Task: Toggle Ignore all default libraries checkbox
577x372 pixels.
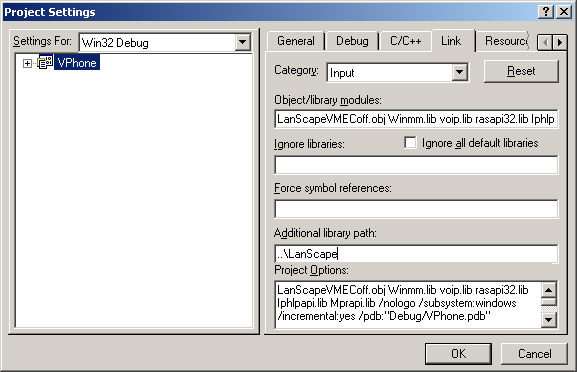Action: tap(410, 142)
